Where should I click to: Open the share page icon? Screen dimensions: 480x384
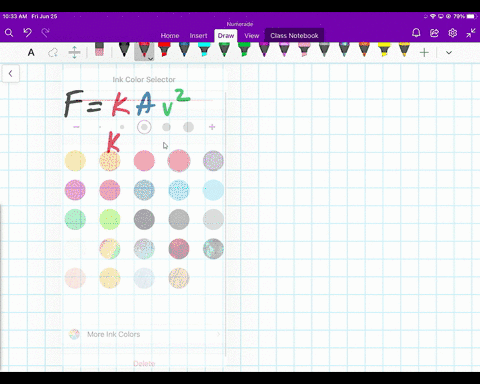434,33
